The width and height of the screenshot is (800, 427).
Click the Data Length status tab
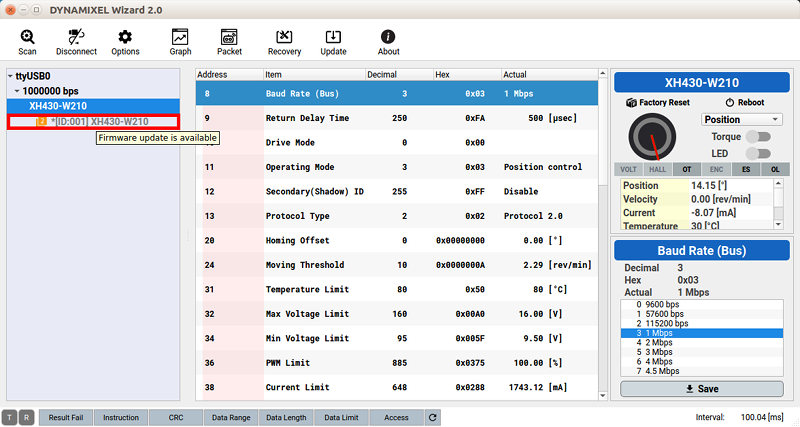pos(286,417)
